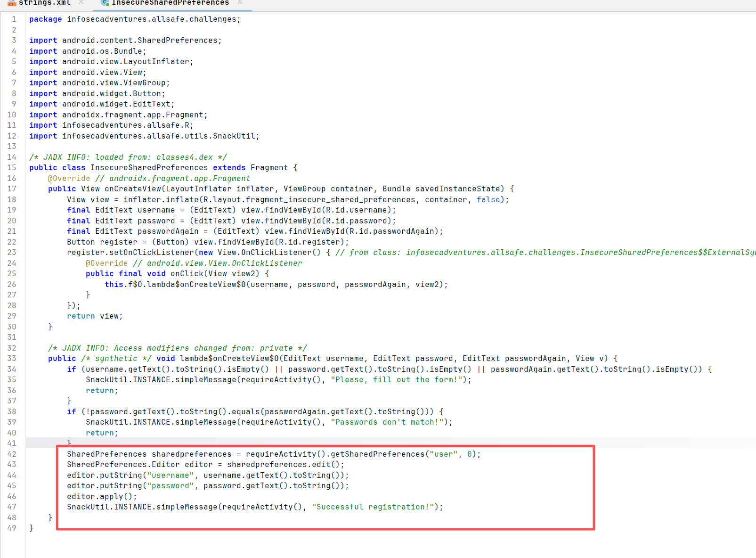
Task: Click line number 42 in the gutter
Action: tap(12, 454)
